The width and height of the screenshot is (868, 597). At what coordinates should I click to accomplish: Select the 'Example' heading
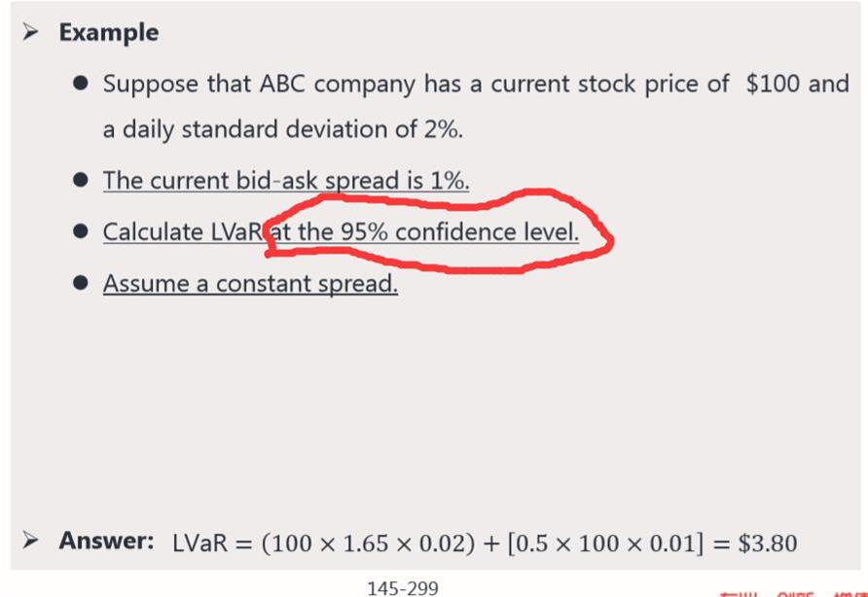109,33
